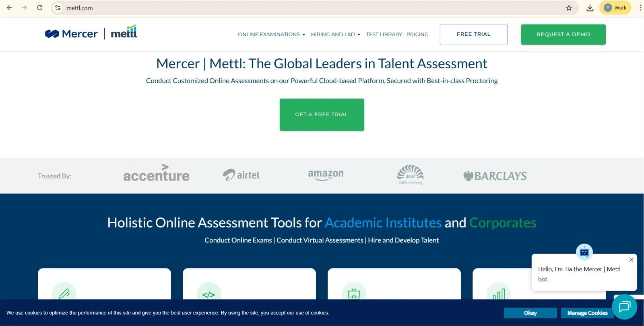Click the IIMB logo
This screenshot has height=326, width=644.
410,175
